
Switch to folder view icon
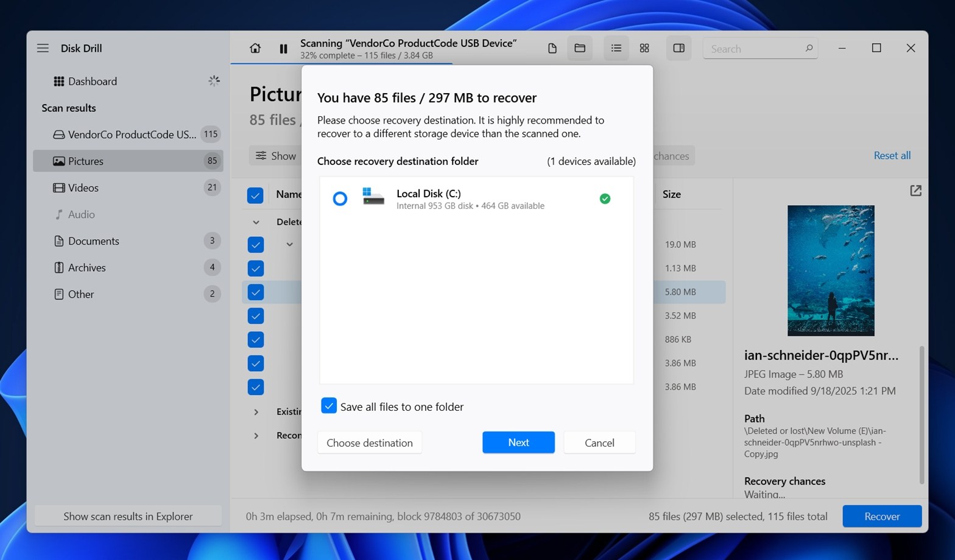click(x=580, y=48)
